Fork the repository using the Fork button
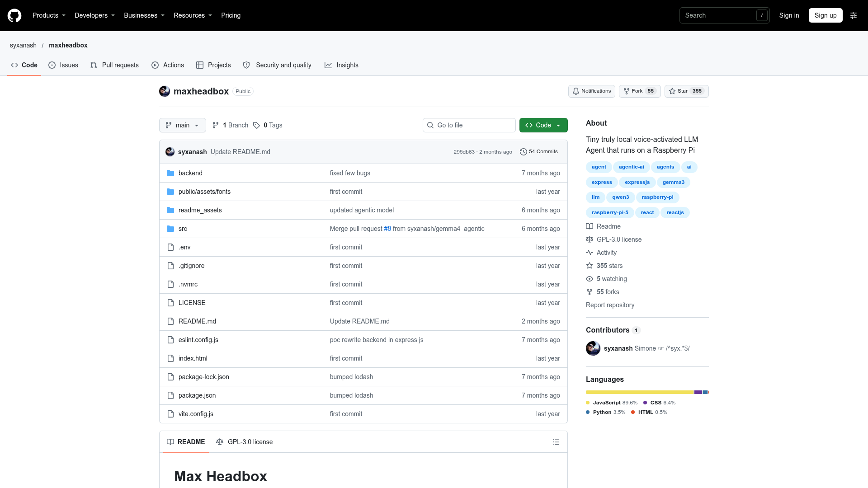The width and height of the screenshot is (868, 488). (639, 91)
